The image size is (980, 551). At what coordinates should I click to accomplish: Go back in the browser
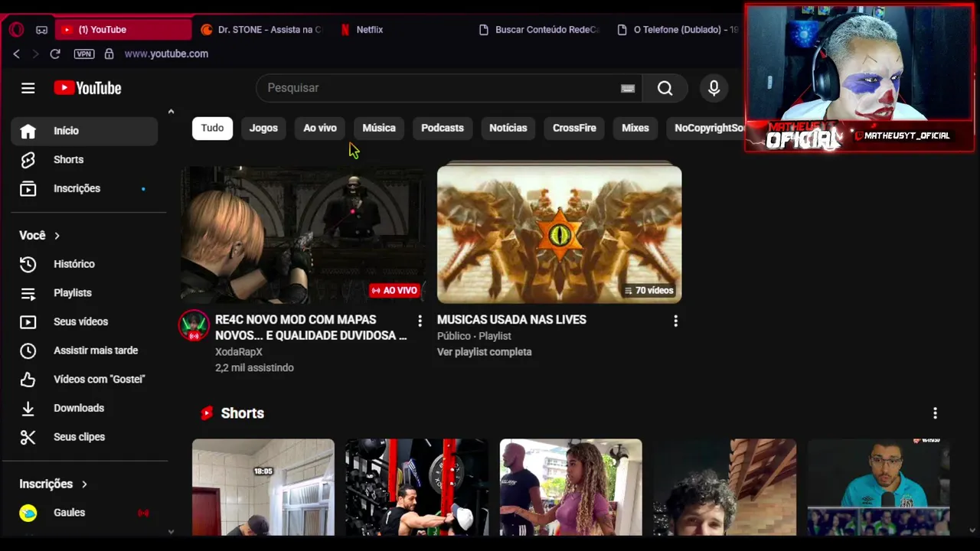16,54
